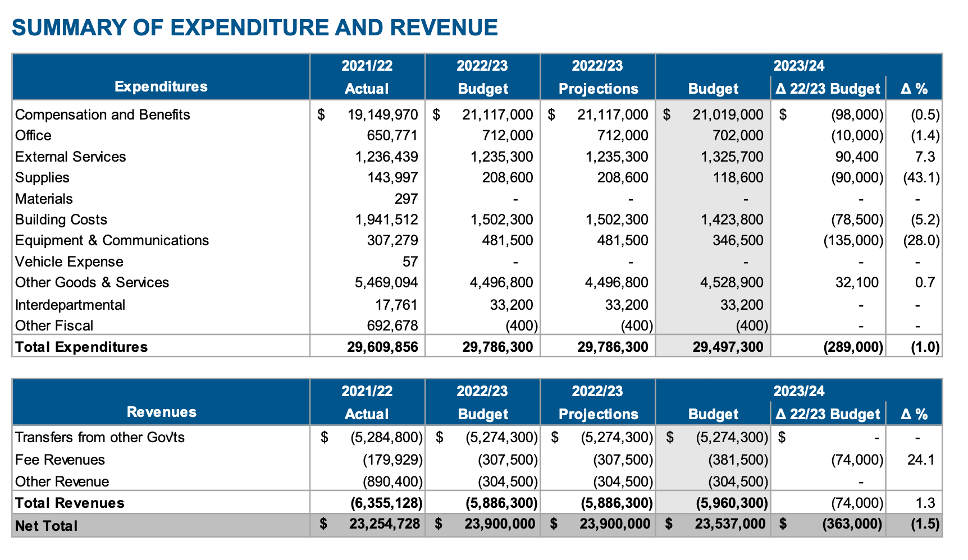Click the 24.1 Fee Revenues percent

click(x=921, y=460)
